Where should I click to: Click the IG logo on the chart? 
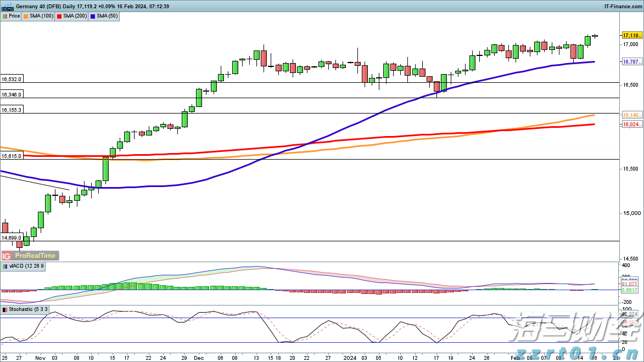pyautogui.click(x=7, y=256)
